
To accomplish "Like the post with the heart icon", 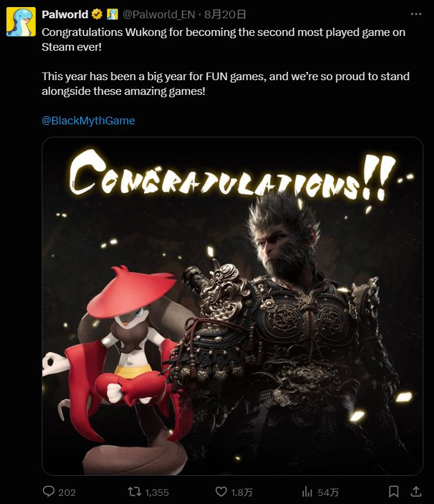I will (221, 492).
